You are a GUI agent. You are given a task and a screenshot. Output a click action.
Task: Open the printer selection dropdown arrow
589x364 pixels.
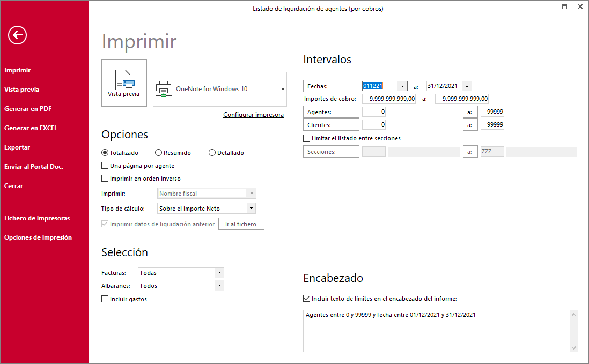(x=283, y=90)
